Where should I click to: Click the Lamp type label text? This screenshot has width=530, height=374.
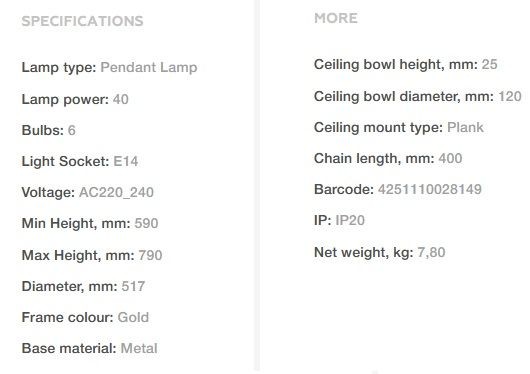[x=59, y=68]
